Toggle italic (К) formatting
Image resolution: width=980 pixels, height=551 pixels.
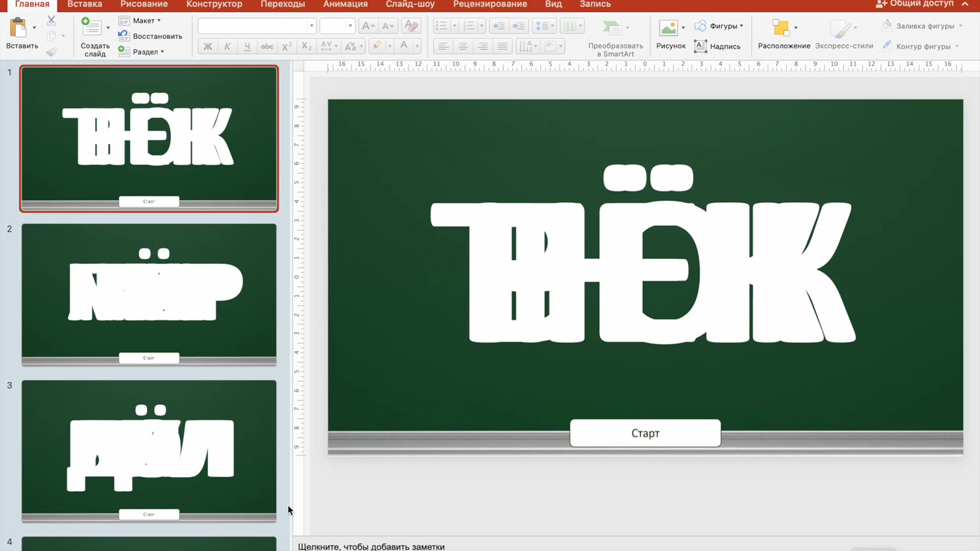coord(227,46)
